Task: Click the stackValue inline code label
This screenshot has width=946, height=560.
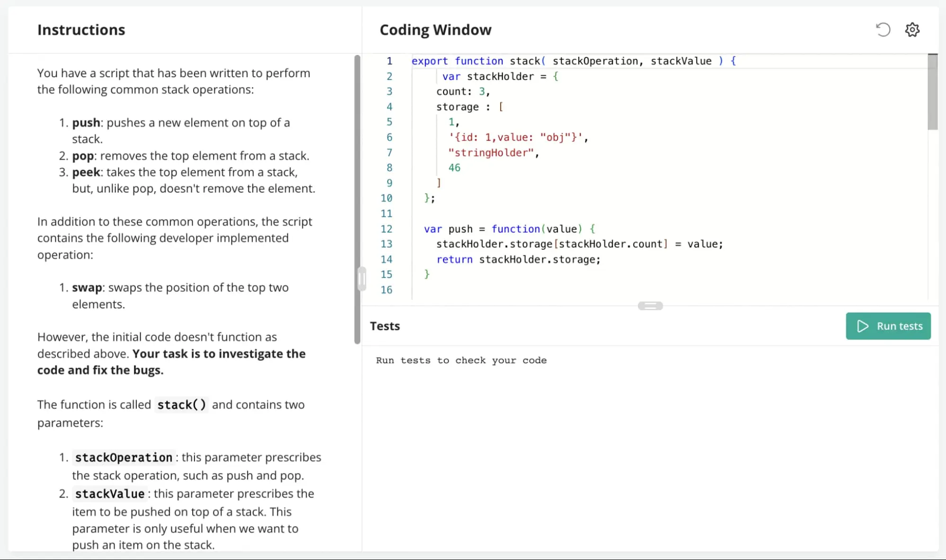Action: [109, 494]
